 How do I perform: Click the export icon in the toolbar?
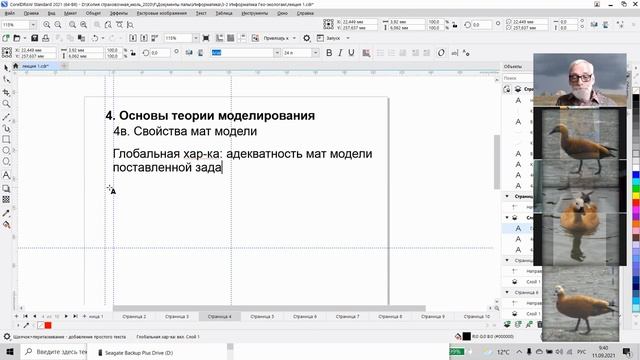(144, 38)
